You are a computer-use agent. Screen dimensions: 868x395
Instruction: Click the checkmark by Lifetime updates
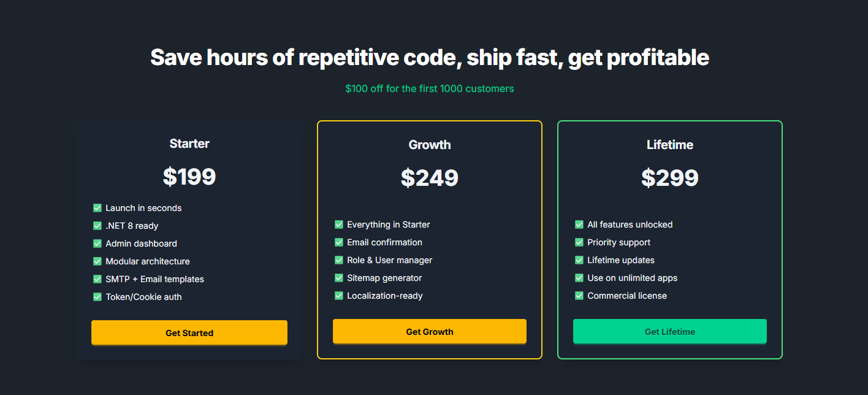[579, 260]
